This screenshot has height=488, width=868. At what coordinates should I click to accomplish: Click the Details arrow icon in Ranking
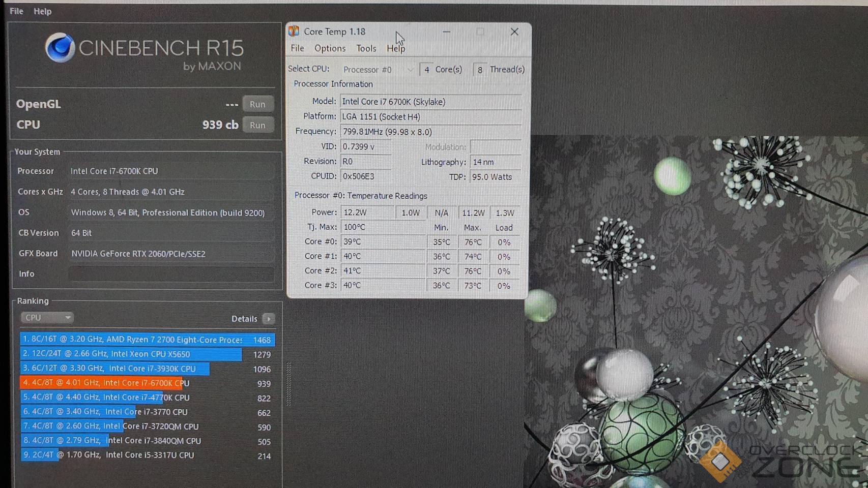268,319
